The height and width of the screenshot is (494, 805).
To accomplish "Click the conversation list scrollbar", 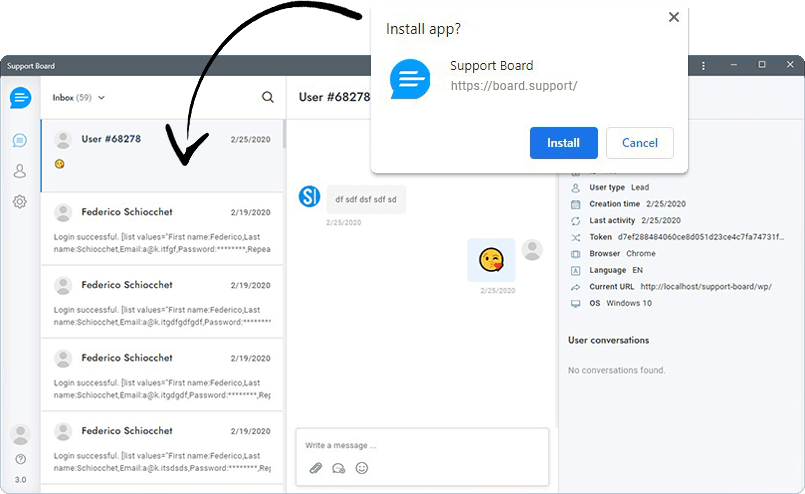I will (284, 135).
